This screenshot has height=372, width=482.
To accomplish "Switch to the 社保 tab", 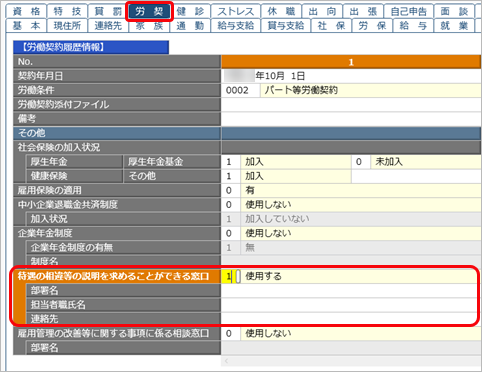I will coord(331,26).
